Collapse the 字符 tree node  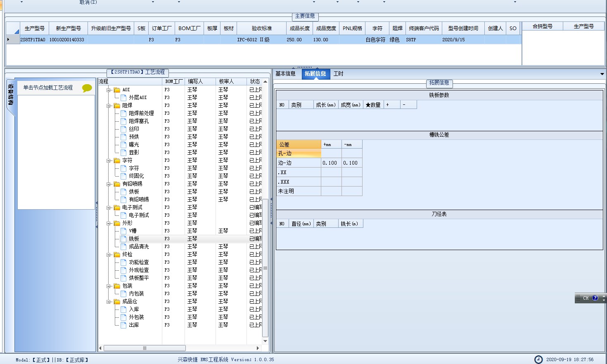pos(109,160)
